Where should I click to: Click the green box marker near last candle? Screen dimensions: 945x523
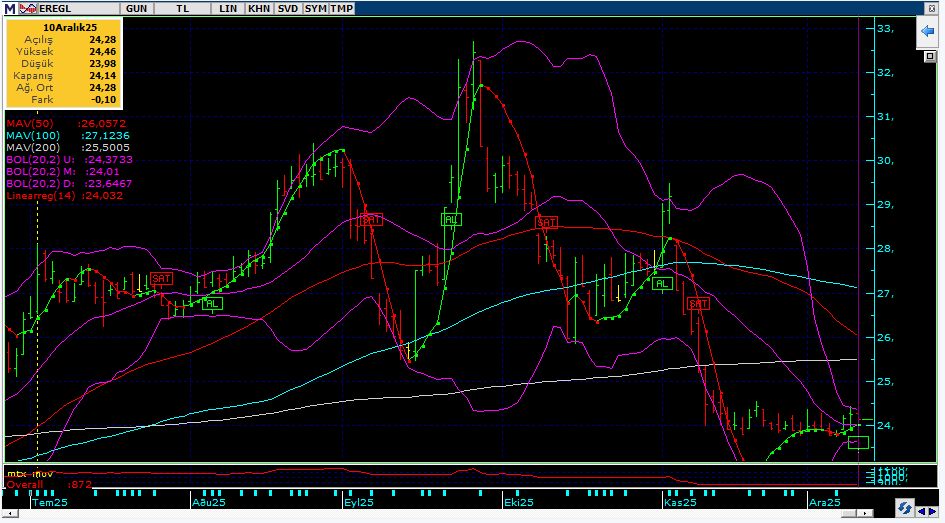pos(857,442)
